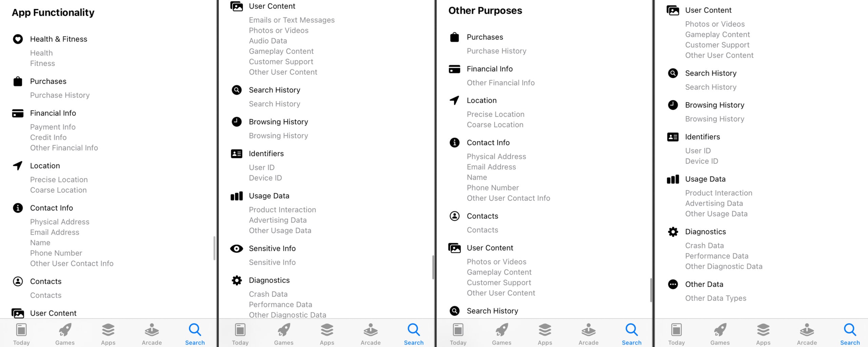Image resolution: width=868 pixels, height=347 pixels.
Task: Click Financial Info card icon under App Functionality
Action: [x=18, y=113]
